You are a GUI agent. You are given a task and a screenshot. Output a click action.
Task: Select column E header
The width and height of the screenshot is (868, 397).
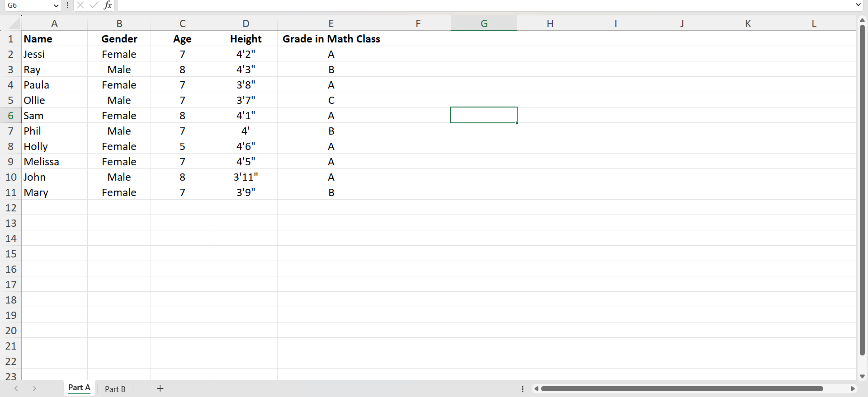pyautogui.click(x=331, y=23)
